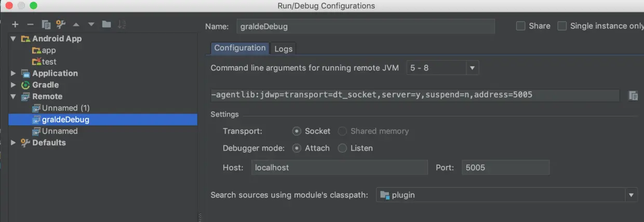
Task: Open Edit Defaults wrench icon
Action: (61, 24)
